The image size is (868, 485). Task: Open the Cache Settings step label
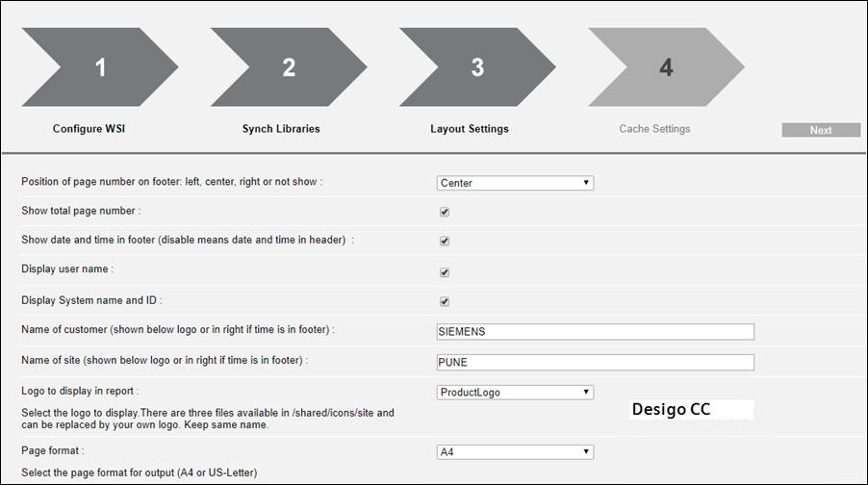[654, 129]
